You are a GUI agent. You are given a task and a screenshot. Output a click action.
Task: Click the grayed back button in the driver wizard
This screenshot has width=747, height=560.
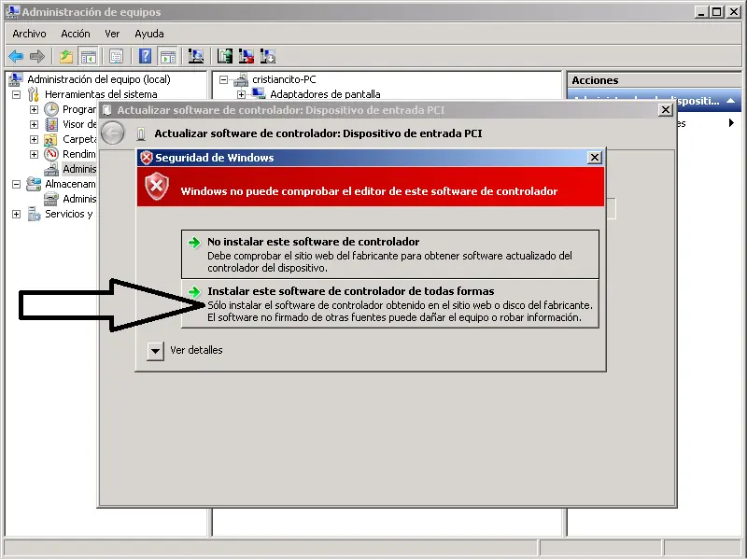point(113,133)
